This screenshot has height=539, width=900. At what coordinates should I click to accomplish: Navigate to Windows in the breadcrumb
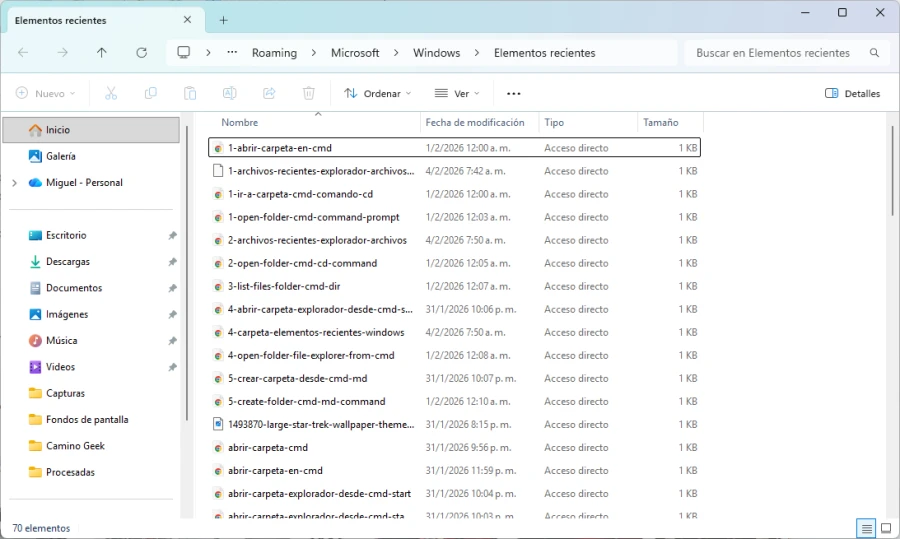pos(437,53)
